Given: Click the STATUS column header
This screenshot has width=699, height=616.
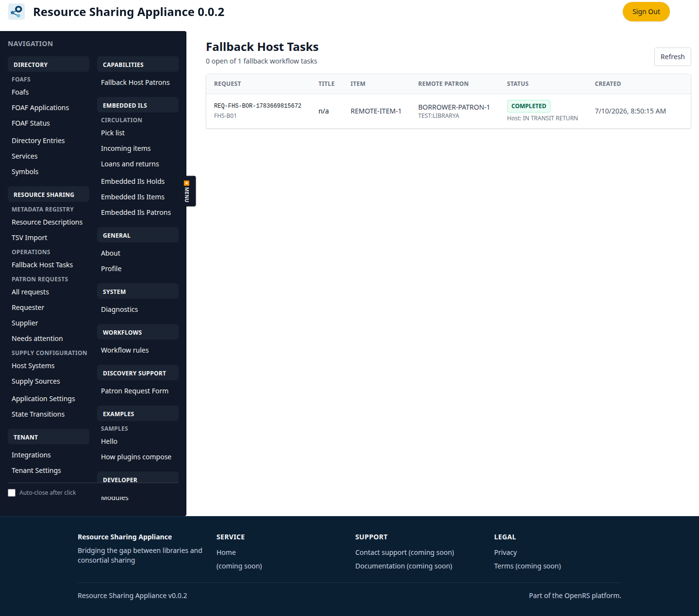Looking at the screenshot, I should [x=517, y=84].
